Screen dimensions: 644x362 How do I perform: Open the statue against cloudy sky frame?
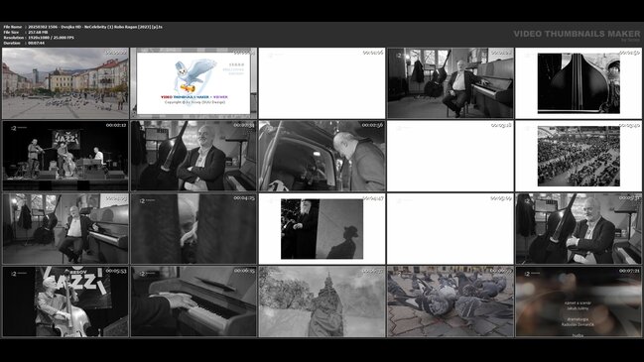[x=322, y=302]
